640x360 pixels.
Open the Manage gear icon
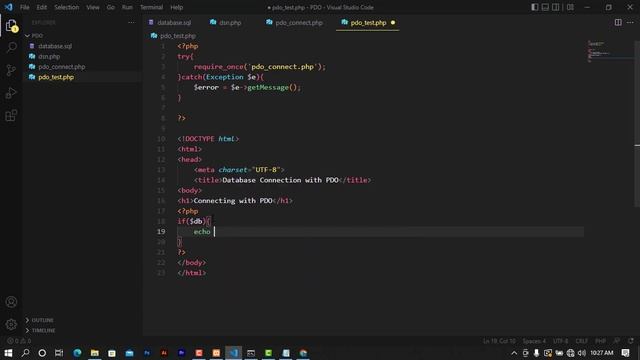coord(11,324)
